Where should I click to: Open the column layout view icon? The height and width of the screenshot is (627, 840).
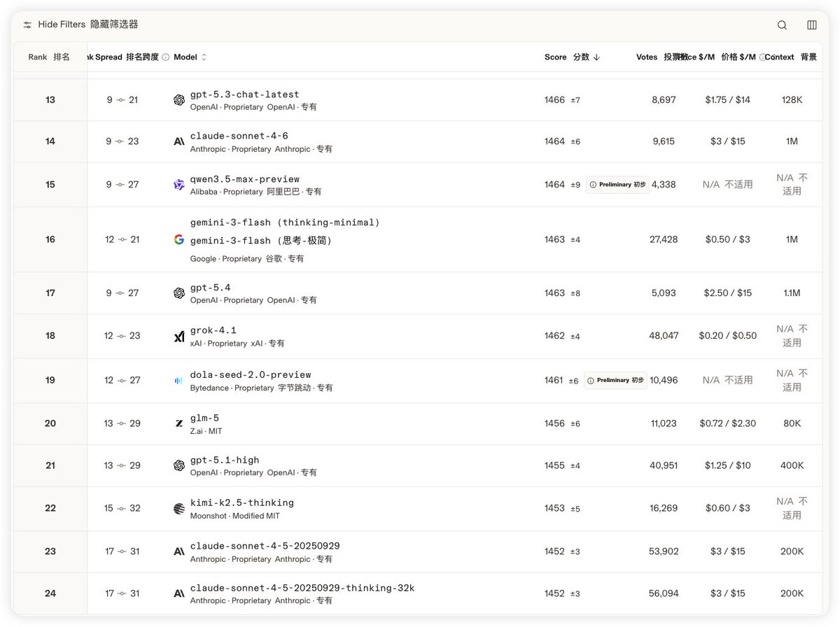(x=812, y=25)
